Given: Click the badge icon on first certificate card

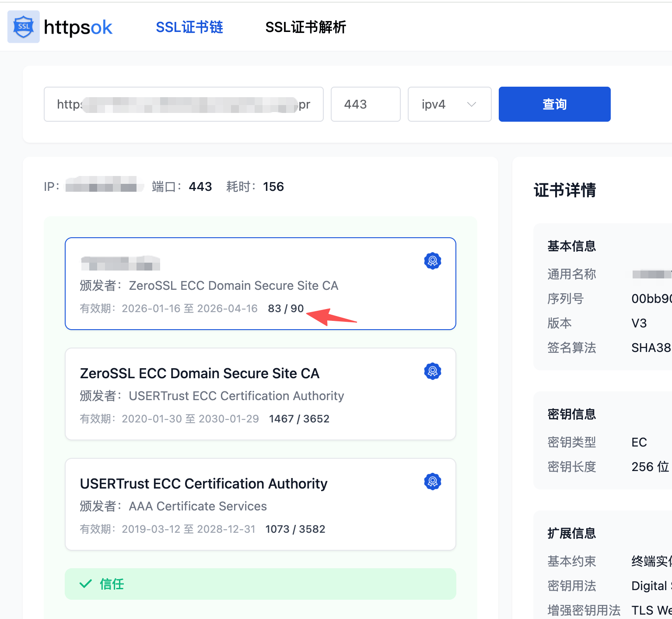Looking at the screenshot, I should [432, 261].
